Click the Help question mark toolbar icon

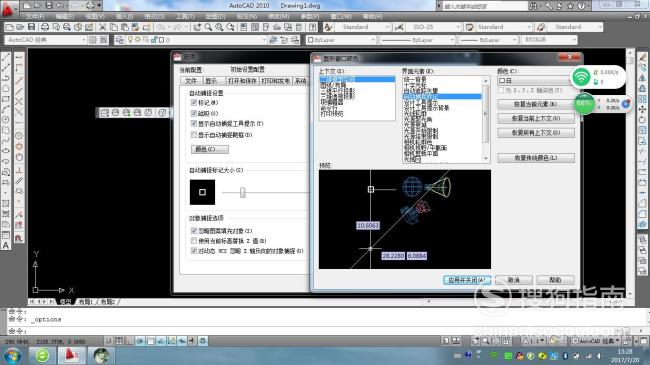click(x=313, y=27)
